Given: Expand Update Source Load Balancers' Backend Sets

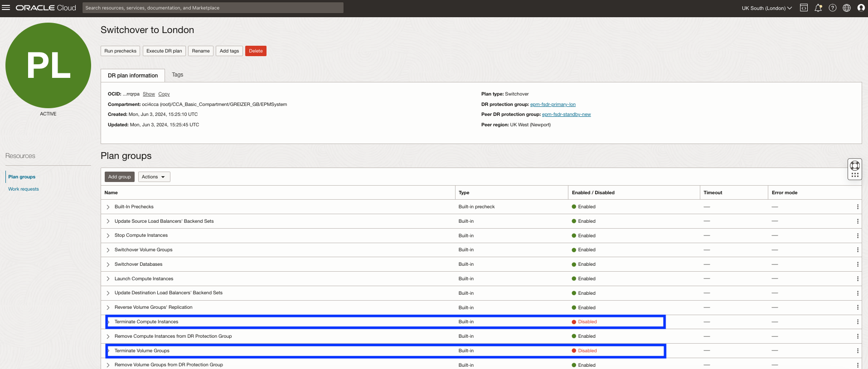Looking at the screenshot, I should pos(108,221).
